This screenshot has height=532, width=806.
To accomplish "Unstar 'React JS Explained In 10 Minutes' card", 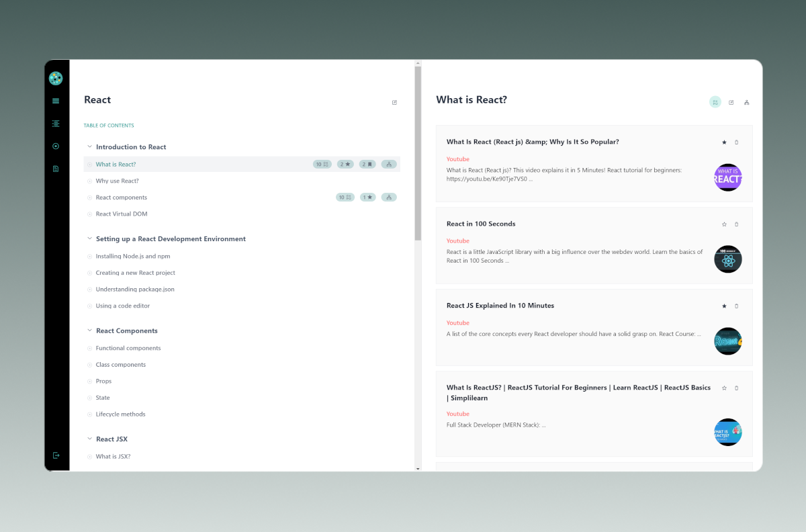I will pyautogui.click(x=724, y=306).
